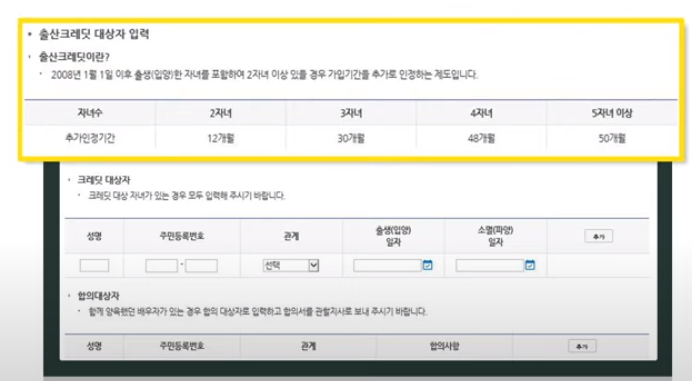Click the 5자녀 이상 column header
692x381 pixels.
click(612, 113)
